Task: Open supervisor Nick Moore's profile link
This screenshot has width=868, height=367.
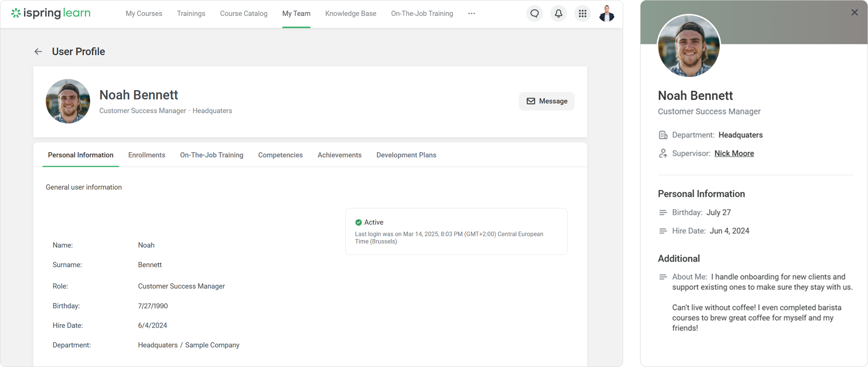Action: [734, 153]
